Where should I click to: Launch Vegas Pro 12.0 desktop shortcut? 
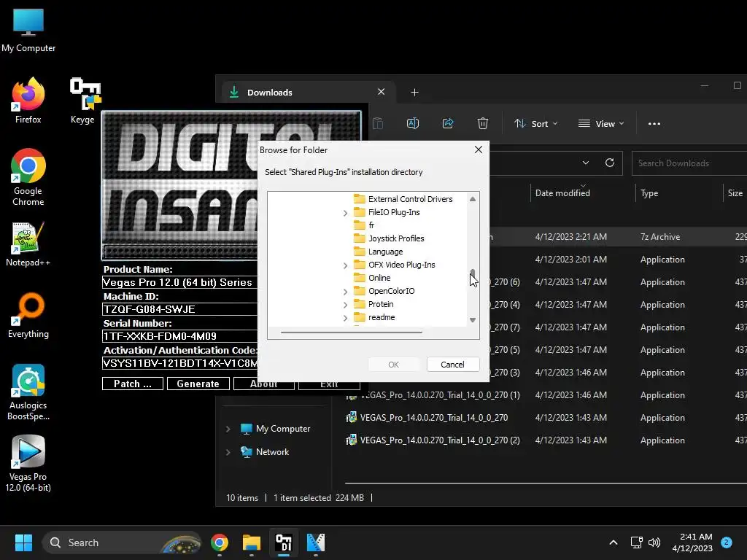coord(28,463)
